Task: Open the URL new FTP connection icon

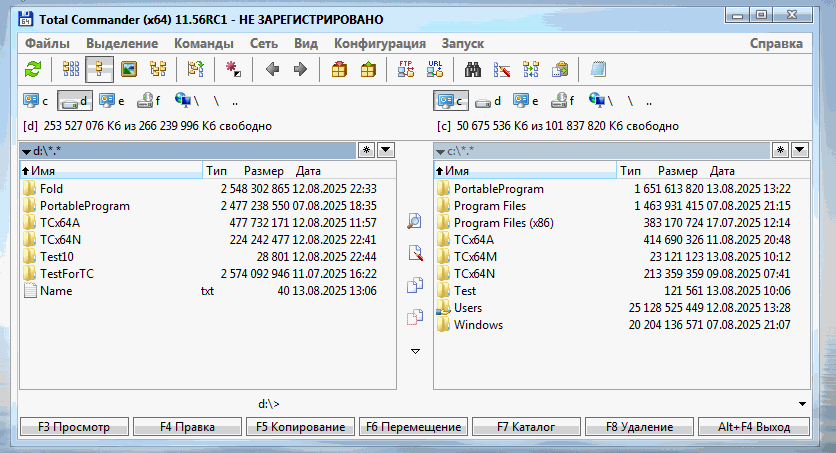Action: pyautogui.click(x=435, y=69)
